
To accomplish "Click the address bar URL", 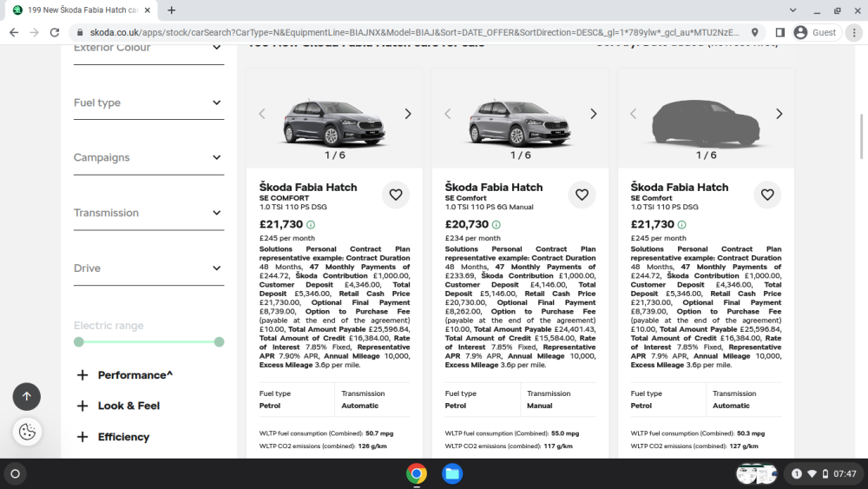I will 414,33.
